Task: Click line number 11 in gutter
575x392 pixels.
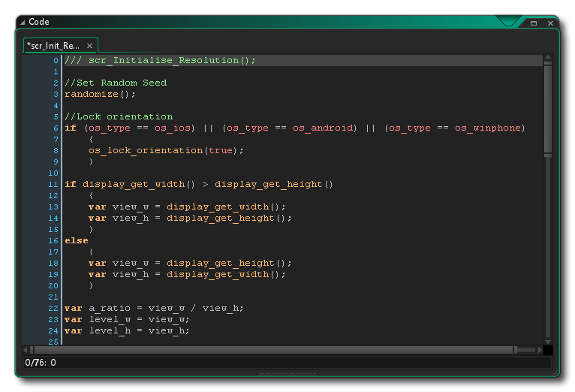Action: pyautogui.click(x=53, y=184)
